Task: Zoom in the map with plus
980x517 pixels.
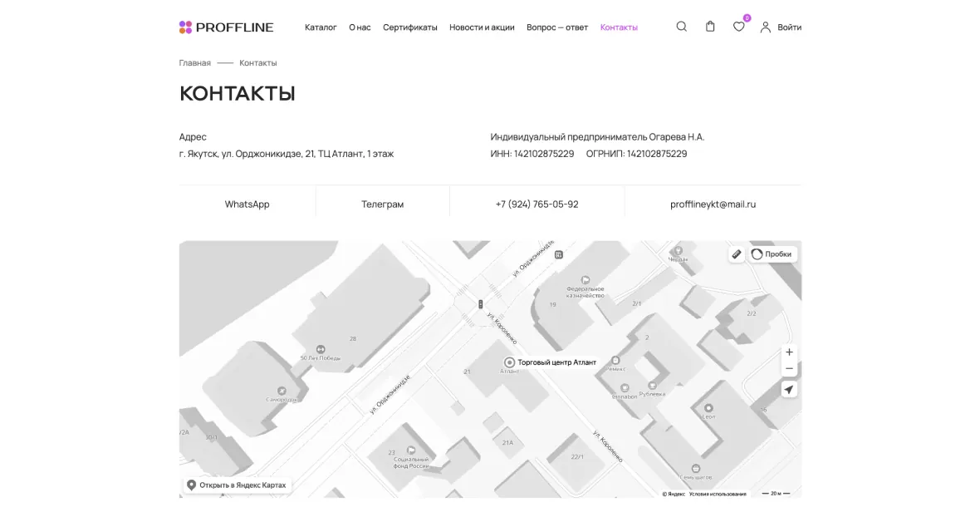Action: pos(789,352)
